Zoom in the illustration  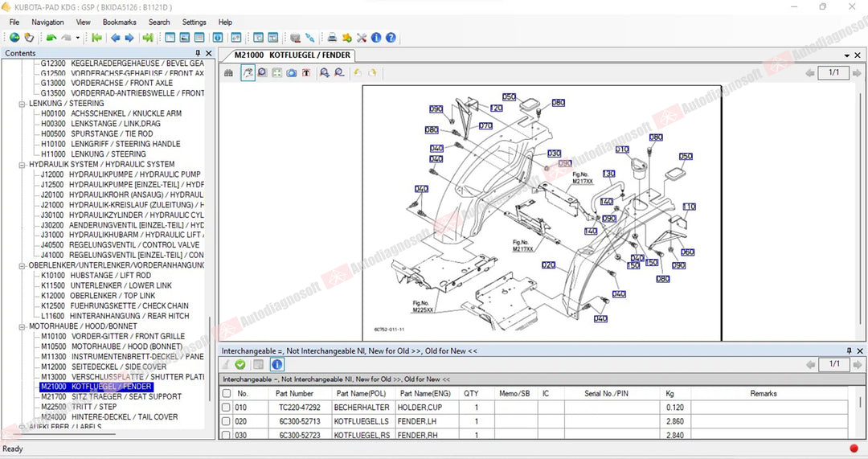(x=325, y=73)
